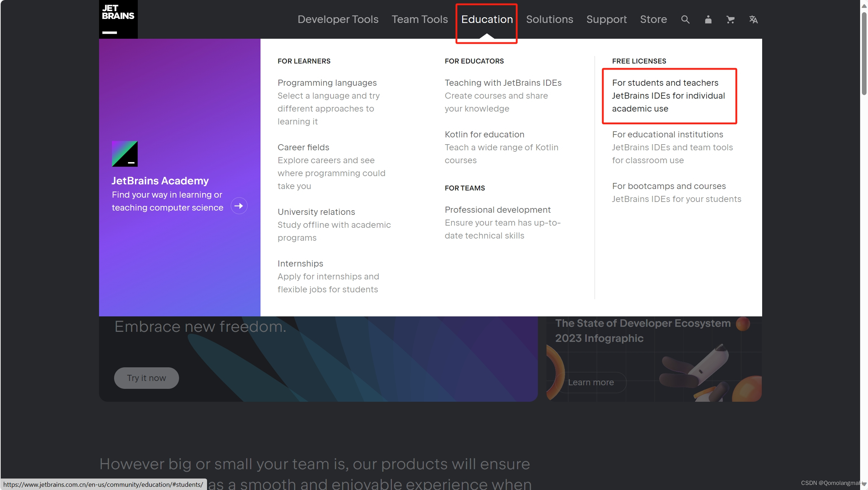This screenshot has width=868, height=490.
Task: Click the page vertical scrollbar thumb
Action: (864, 54)
